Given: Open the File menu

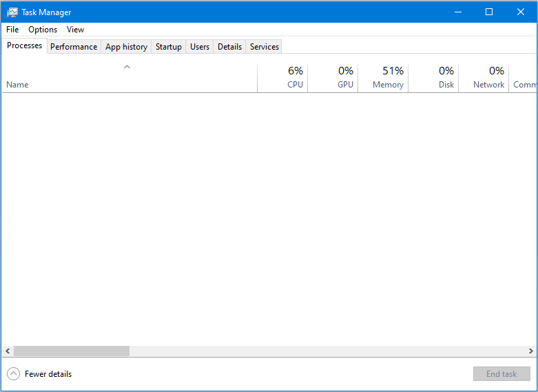Looking at the screenshot, I should (x=12, y=30).
